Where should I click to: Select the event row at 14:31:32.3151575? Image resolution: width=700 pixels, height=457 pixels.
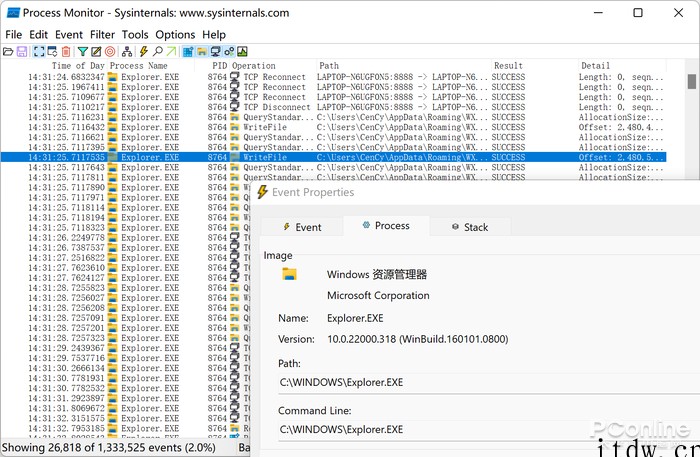pyautogui.click(x=125, y=418)
